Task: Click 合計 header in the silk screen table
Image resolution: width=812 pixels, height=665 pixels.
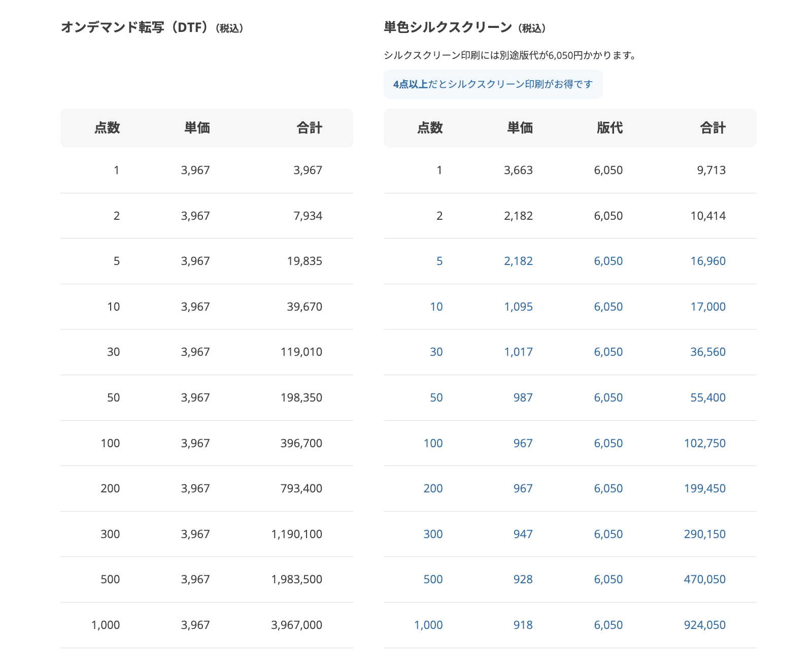Action: [x=713, y=128]
